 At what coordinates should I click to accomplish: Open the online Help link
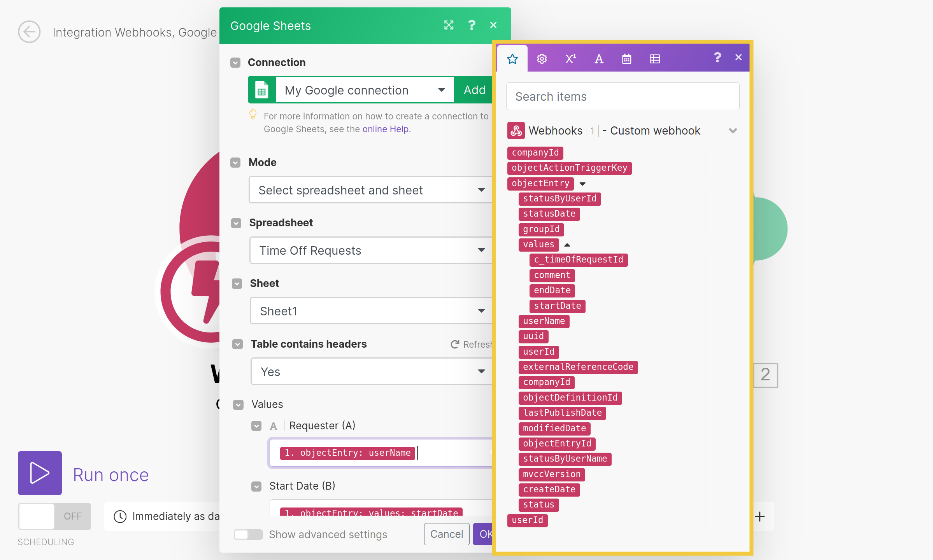(x=386, y=129)
